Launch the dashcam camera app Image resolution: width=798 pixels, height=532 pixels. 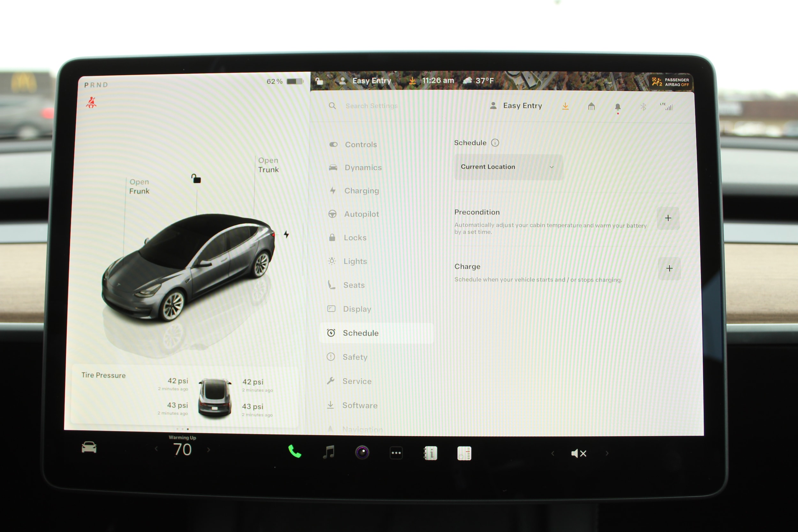[x=362, y=453]
